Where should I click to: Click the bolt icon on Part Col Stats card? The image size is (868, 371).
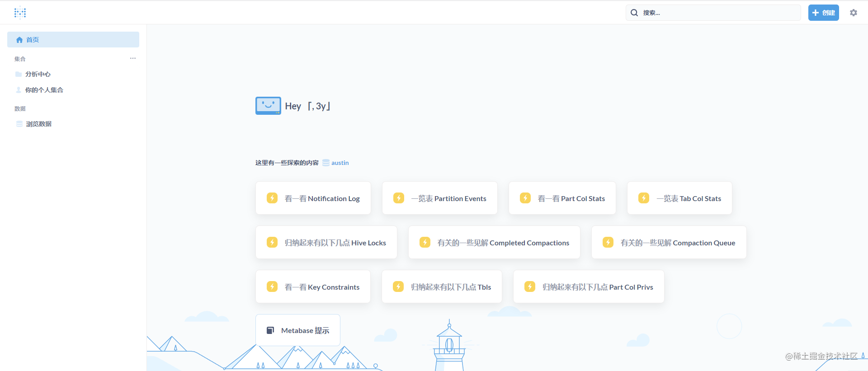click(x=525, y=198)
